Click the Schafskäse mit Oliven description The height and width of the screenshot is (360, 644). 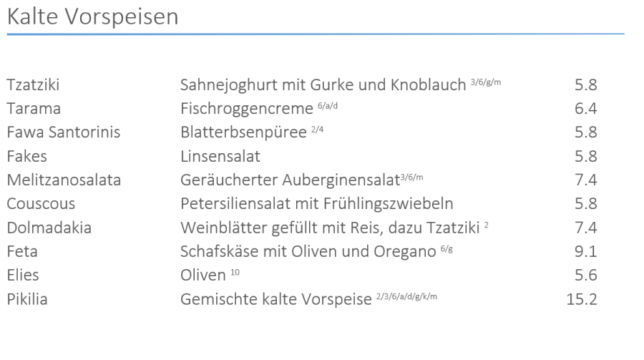point(308,251)
